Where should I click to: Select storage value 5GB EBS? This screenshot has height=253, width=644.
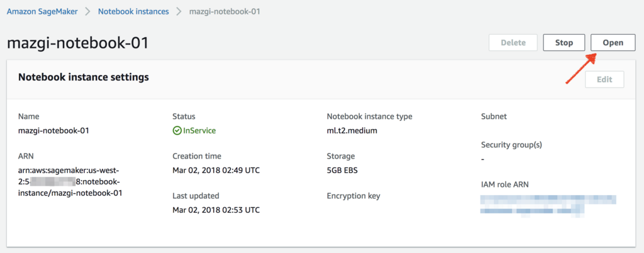click(x=342, y=170)
